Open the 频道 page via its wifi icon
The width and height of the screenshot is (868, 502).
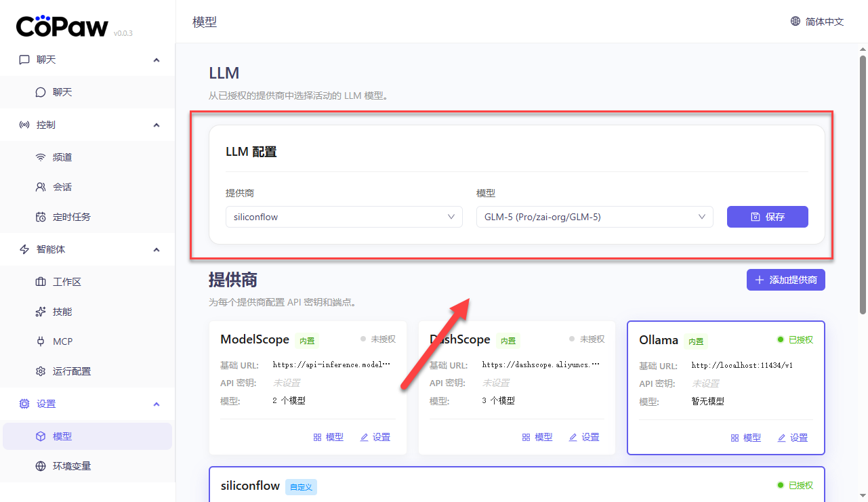coord(41,157)
